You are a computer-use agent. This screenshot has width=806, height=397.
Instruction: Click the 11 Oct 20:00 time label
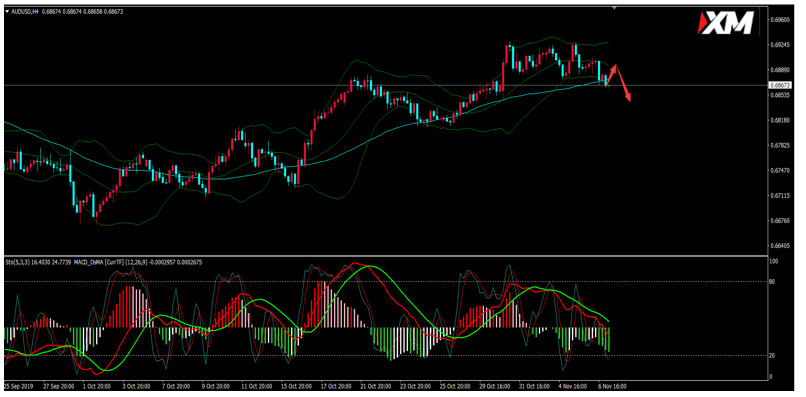click(x=257, y=386)
